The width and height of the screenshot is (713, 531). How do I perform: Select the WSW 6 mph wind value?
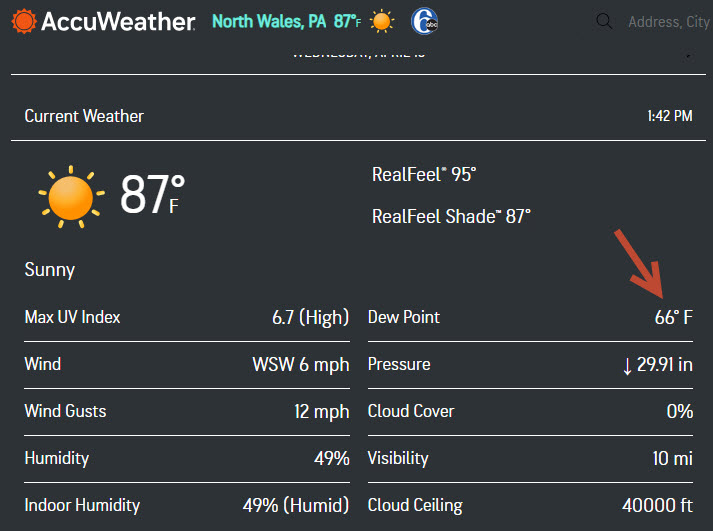coord(300,364)
